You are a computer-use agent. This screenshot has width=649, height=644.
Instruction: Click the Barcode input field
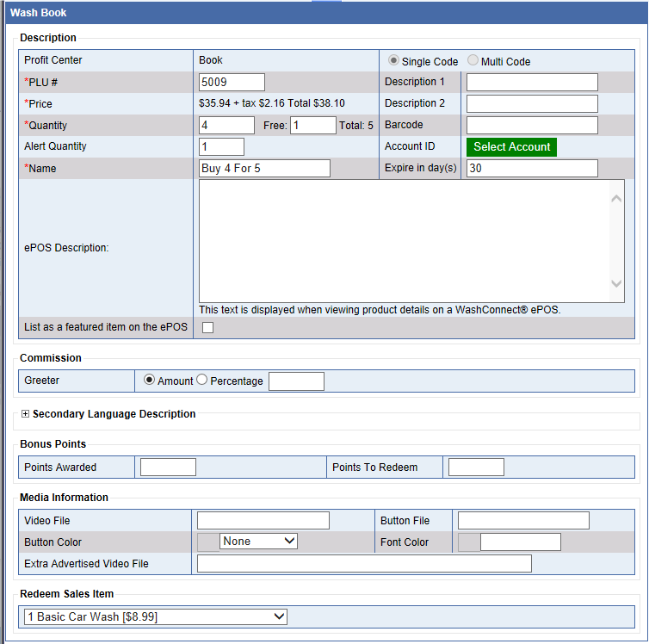tap(531, 125)
